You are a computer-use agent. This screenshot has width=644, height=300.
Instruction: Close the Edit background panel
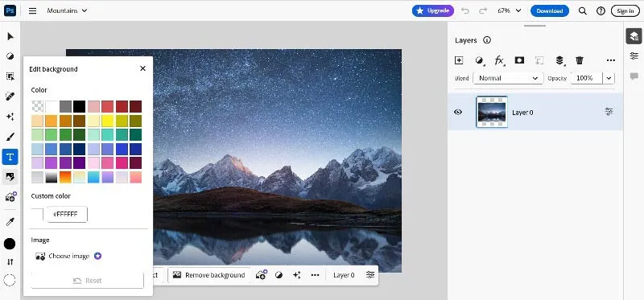(142, 68)
